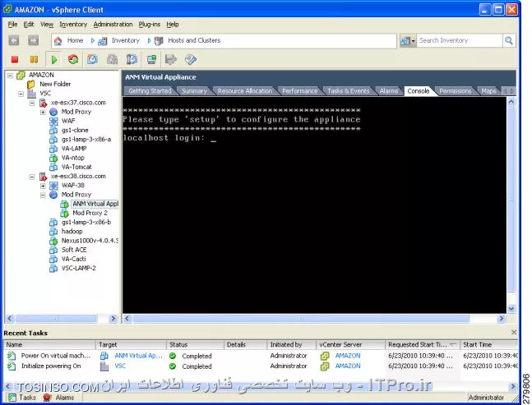Screen dimensions: 532x405
Task: Open the Administration menu
Action: point(113,25)
